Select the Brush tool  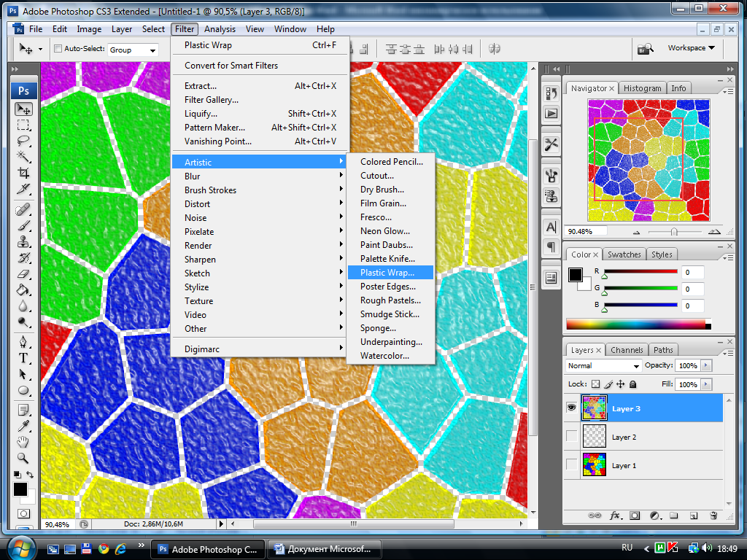click(23, 226)
